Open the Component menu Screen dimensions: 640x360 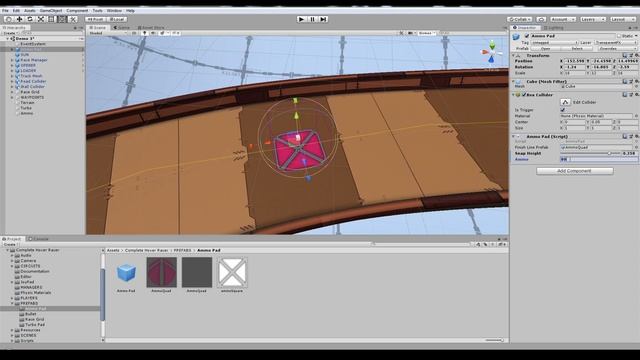coord(77,11)
